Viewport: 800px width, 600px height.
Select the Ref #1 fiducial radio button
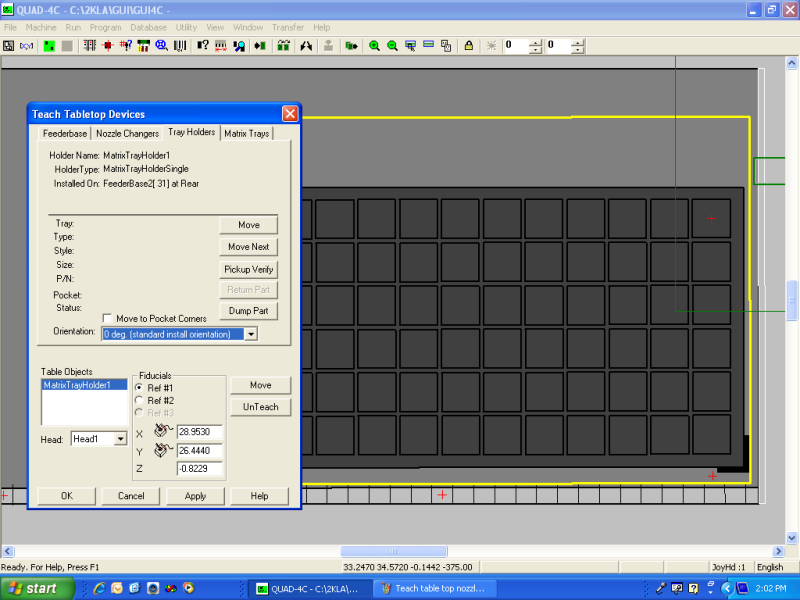(x=139, y=388)
